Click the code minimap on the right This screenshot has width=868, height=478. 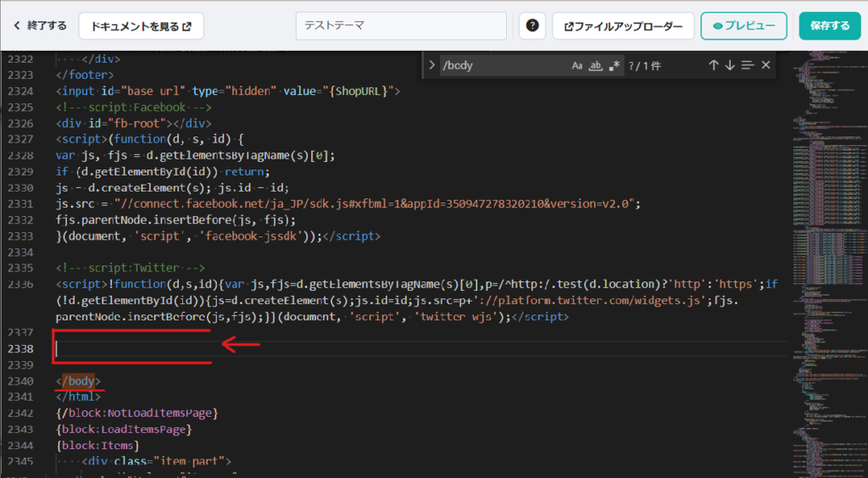[x=829, y=264]
